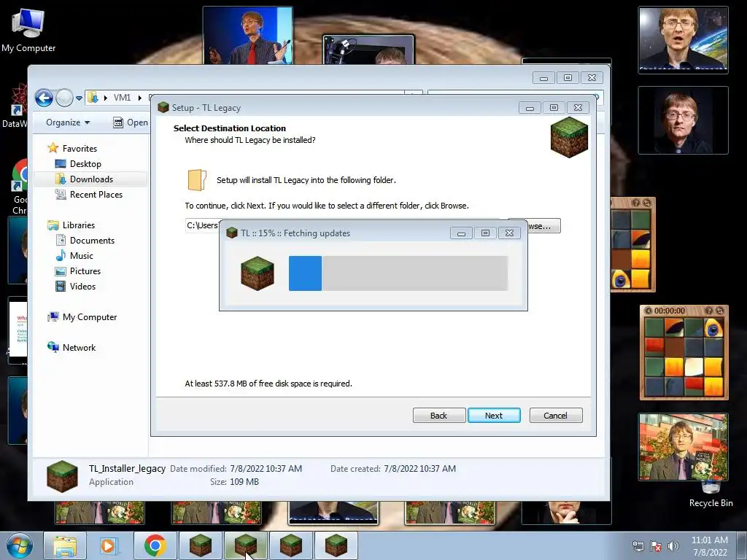The height and width of the screenshot is (560, 747).
Task: Open Google Chrome from taskbar
Action: [155, 545]
